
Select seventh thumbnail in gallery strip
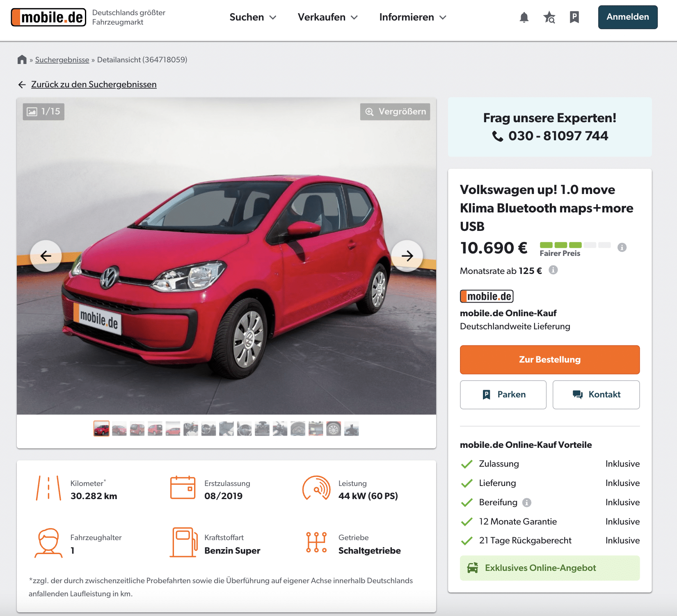pos(208,429)
